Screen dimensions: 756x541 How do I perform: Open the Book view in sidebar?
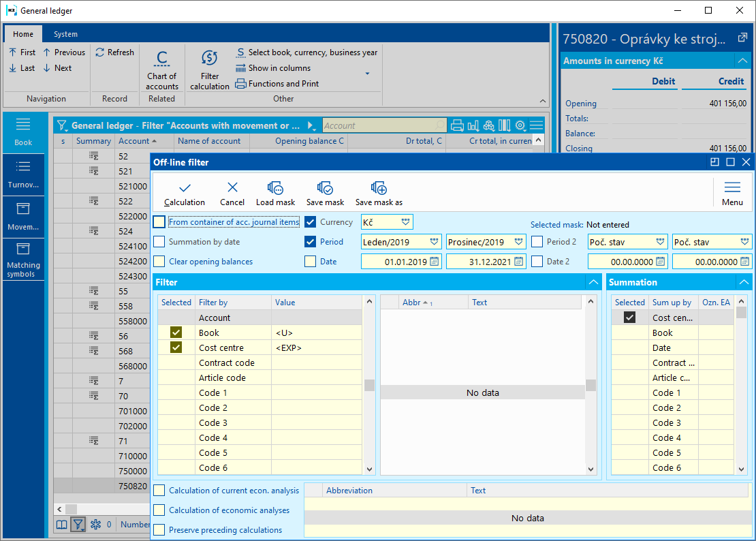(23, 132)
